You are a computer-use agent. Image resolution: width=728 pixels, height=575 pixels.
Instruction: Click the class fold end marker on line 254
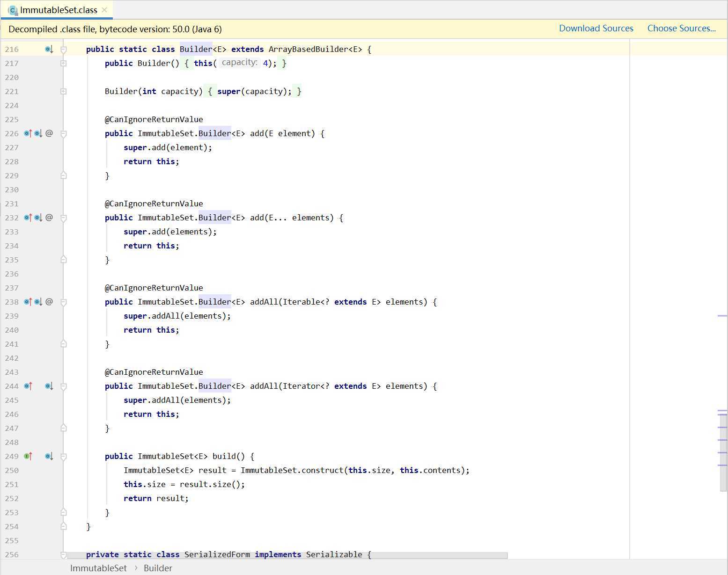[x=64, y=526]
